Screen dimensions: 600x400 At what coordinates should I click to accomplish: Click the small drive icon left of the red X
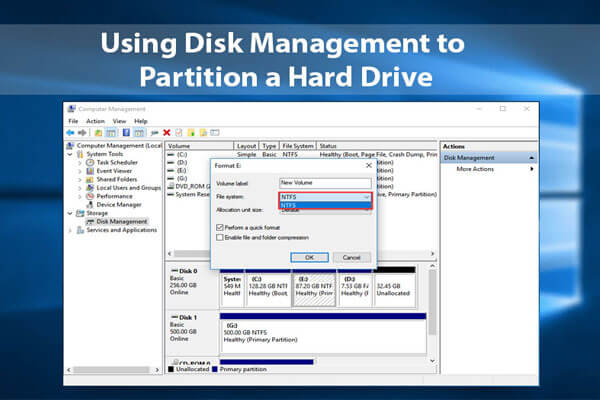(154, 133)
